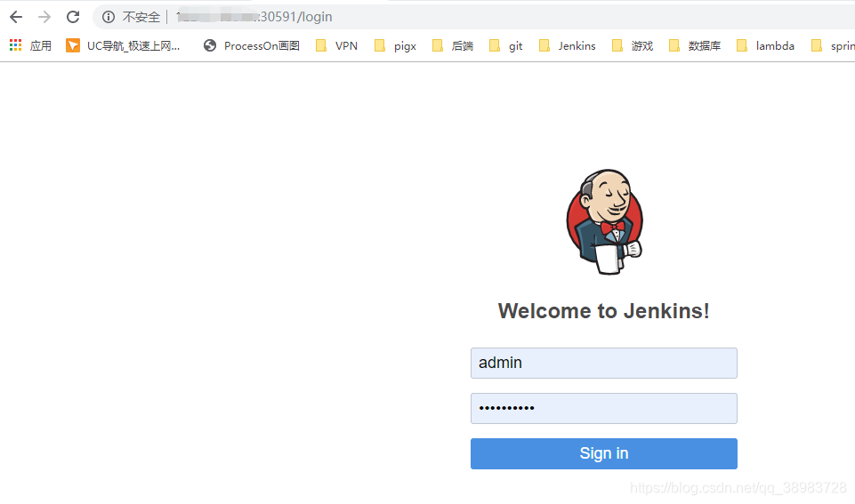
Task: Open the cut-off sprin… bookmark folder
Action: pyautogui.click(x=833, y=45)
